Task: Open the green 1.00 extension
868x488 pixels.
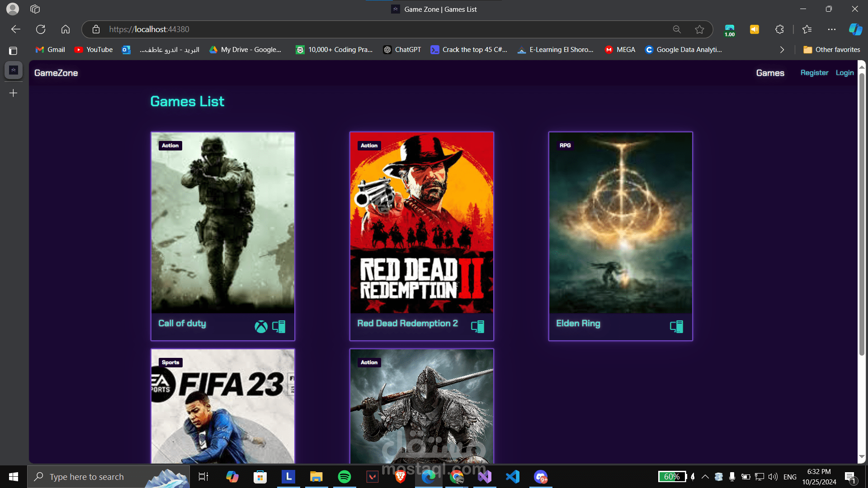Action: [730, 30]
